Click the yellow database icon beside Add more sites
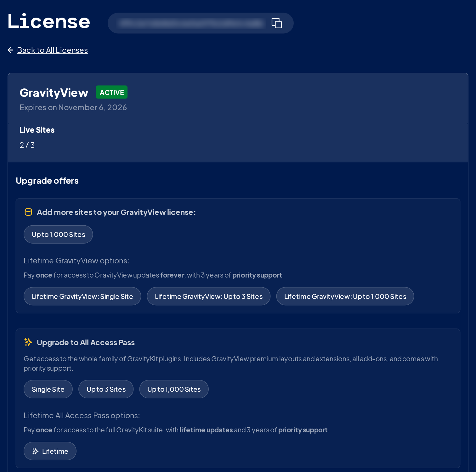The height and width of the screenshot is (472, 476). coord(28,212)
